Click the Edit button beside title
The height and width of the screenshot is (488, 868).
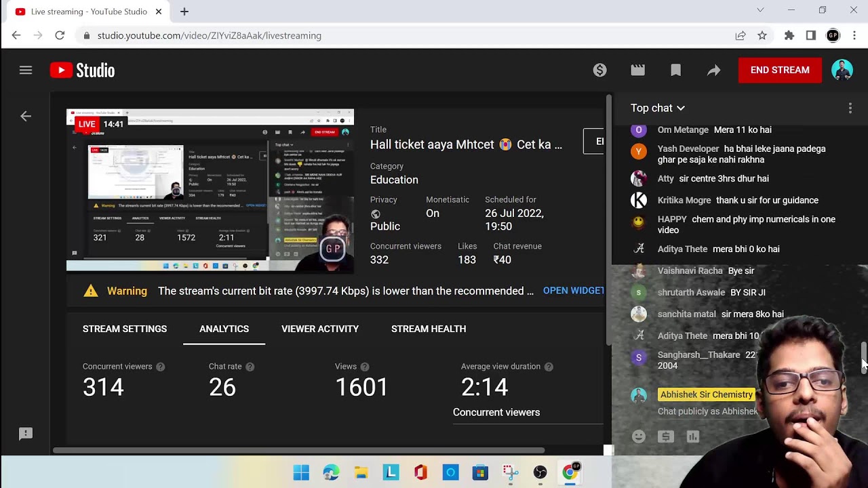(593, 141)
